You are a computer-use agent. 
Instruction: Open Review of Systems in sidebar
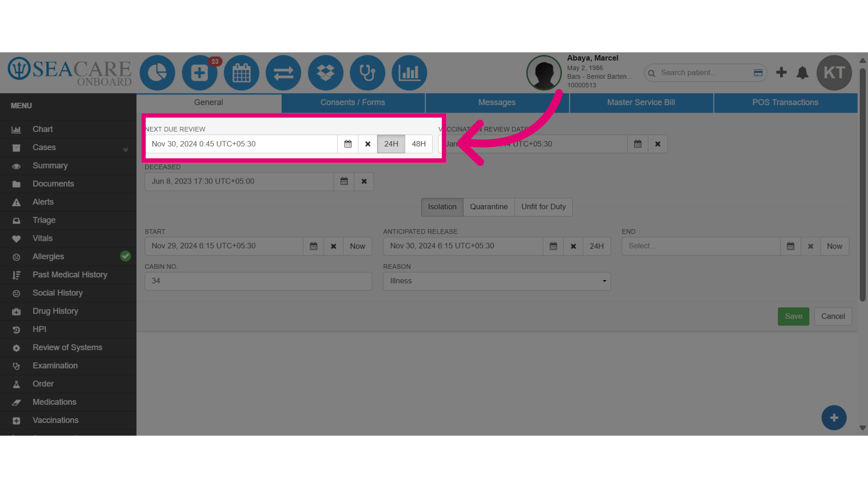68,347
